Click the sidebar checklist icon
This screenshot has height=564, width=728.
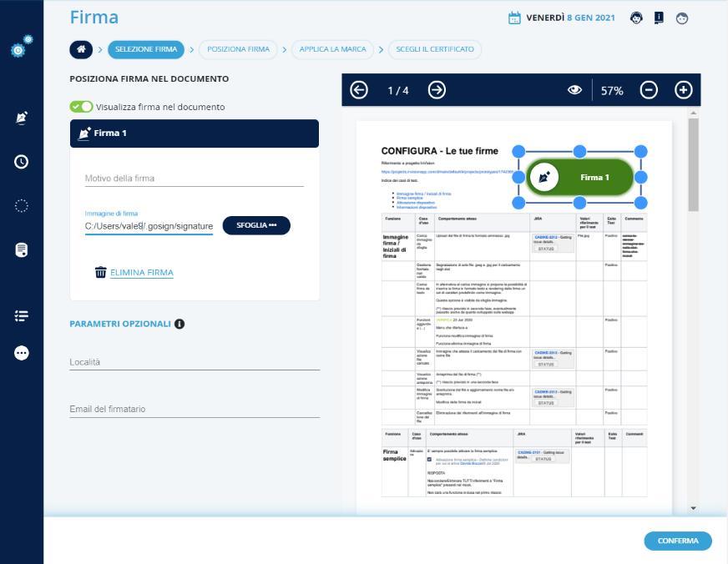(x=22, y=316)
